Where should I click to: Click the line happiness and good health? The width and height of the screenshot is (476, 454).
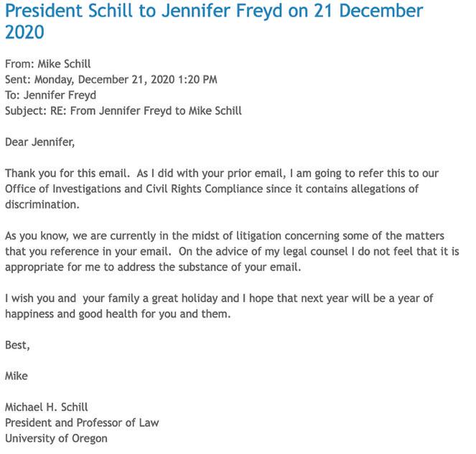[x=118, y=314]
